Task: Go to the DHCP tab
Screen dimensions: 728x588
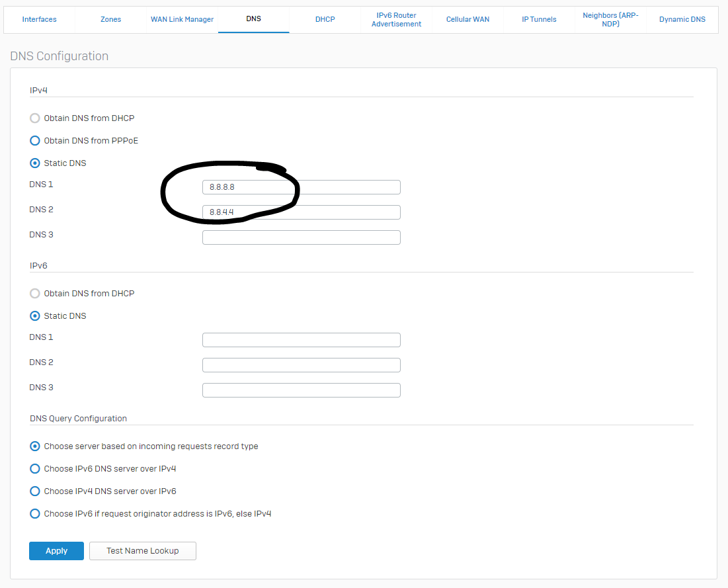Action: click(x=325, y=19)
